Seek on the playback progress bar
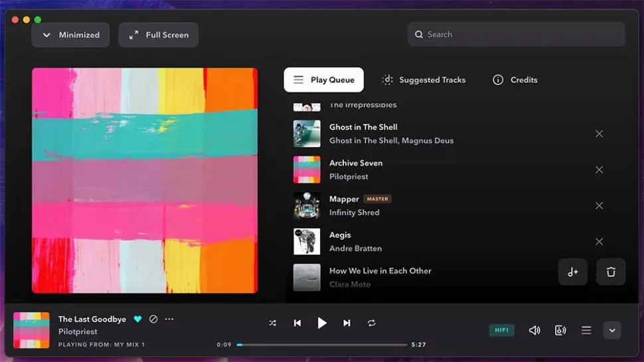The image size is (644, 362). (x=321, y=345)
